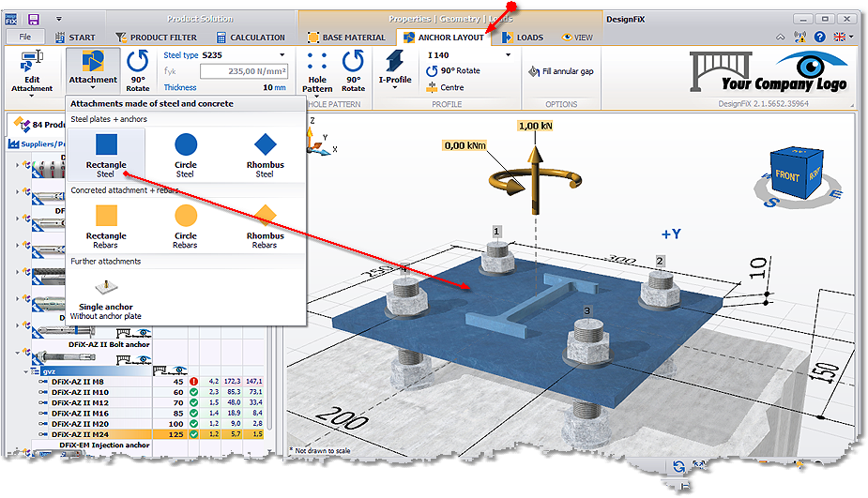Pick Rhombus Rebars concreted attachment

click(x=266, y=226)
